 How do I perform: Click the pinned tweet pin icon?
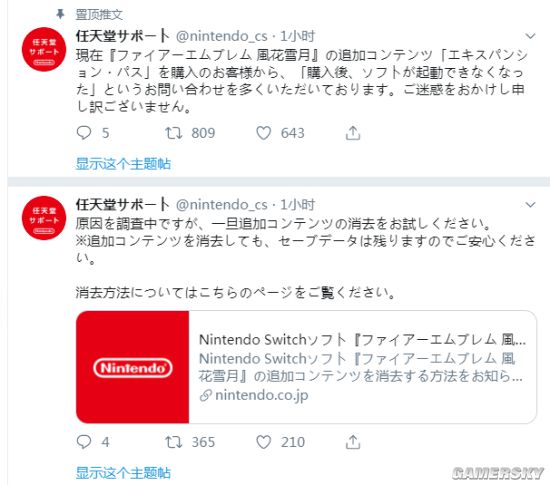coord(60,14)
